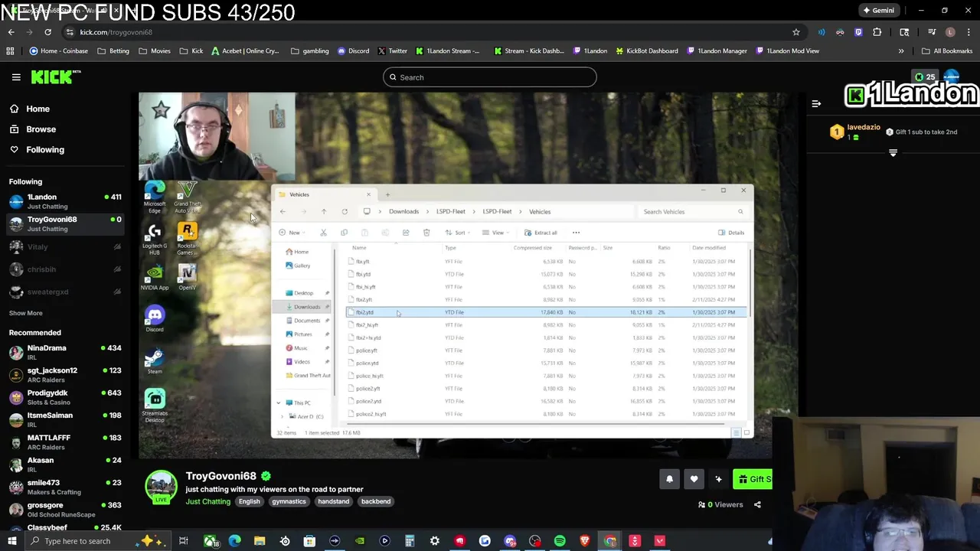Open KickBot Dashboard bookmark
Image resolution: width=980 pixels, height=551 pixels.
coord(646,51)
